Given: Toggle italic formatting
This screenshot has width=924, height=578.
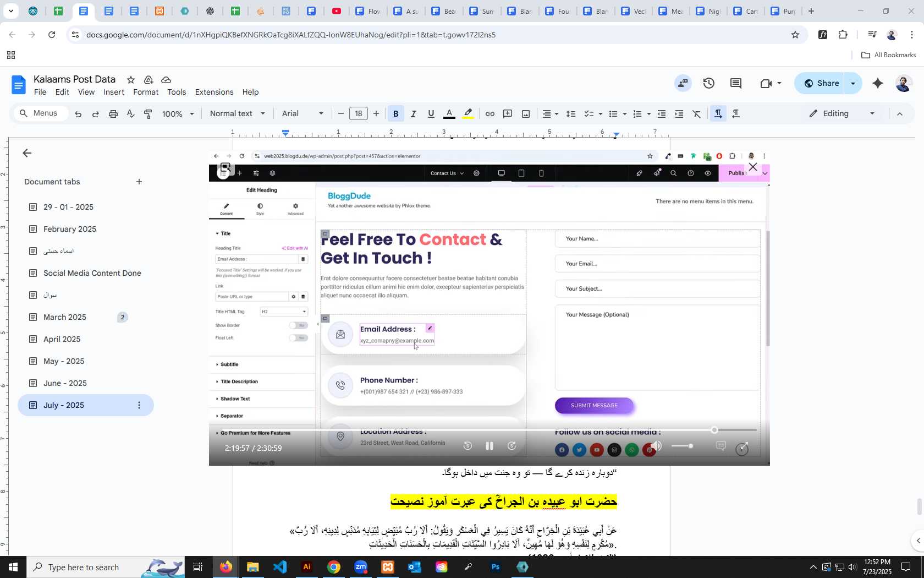Looking at the screenshot, I should [x=414, y=114].
